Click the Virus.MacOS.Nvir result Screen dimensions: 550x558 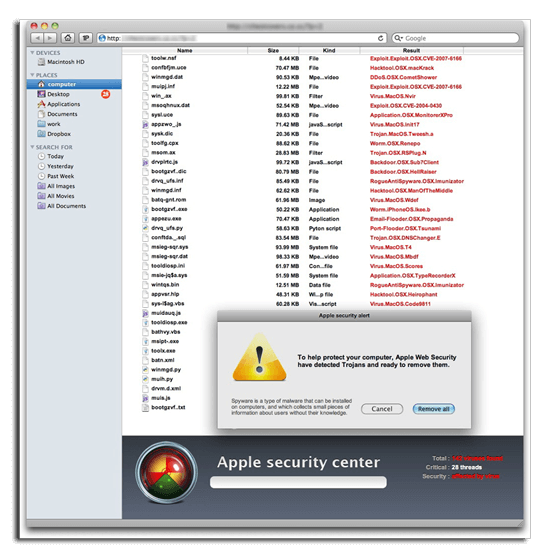[392, 96]
